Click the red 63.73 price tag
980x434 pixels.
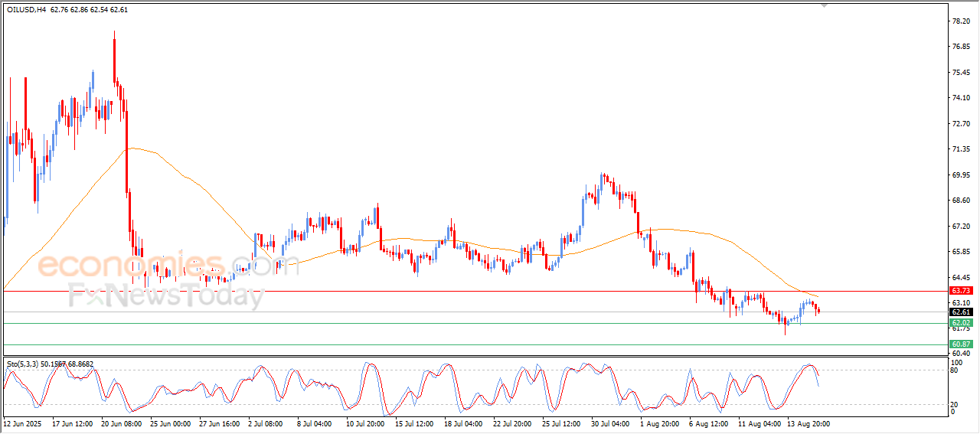coord(961,291)
